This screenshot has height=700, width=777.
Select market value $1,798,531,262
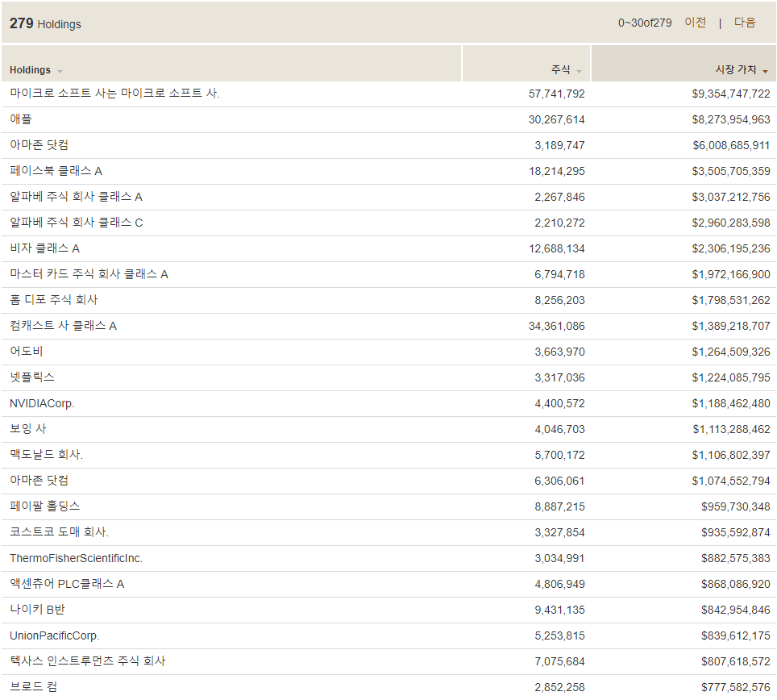coord(731,300)
